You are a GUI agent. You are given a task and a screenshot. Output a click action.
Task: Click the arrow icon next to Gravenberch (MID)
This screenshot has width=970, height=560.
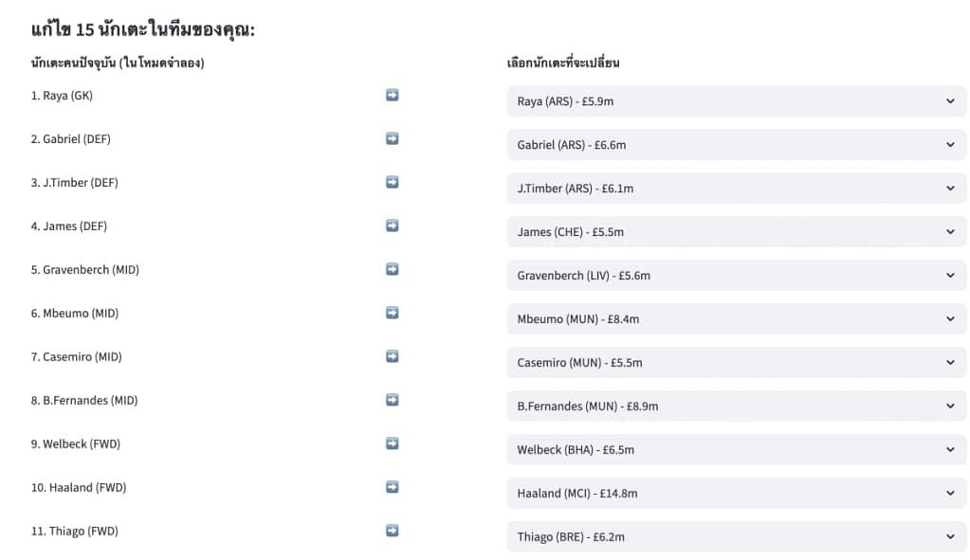pos(392,269)
